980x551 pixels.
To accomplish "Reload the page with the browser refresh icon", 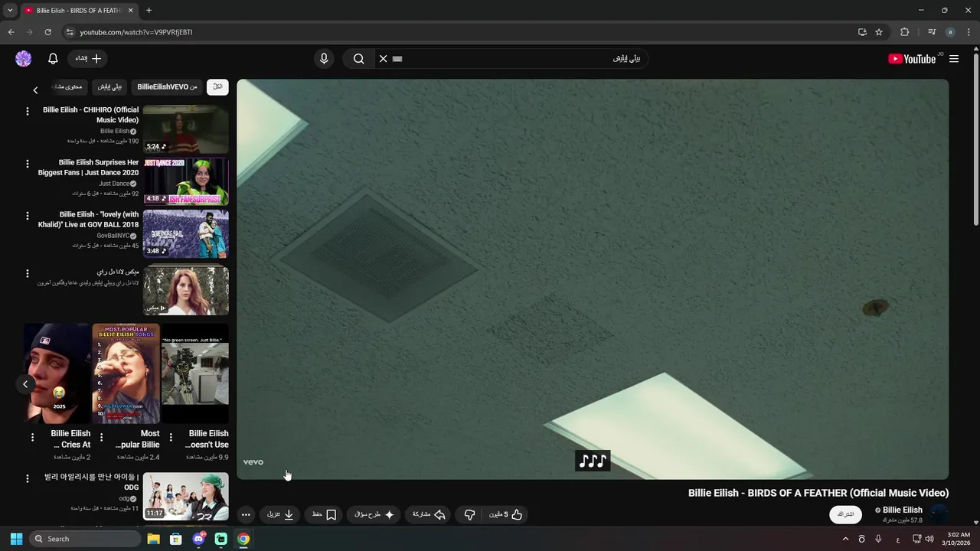I will pos(47,32).
